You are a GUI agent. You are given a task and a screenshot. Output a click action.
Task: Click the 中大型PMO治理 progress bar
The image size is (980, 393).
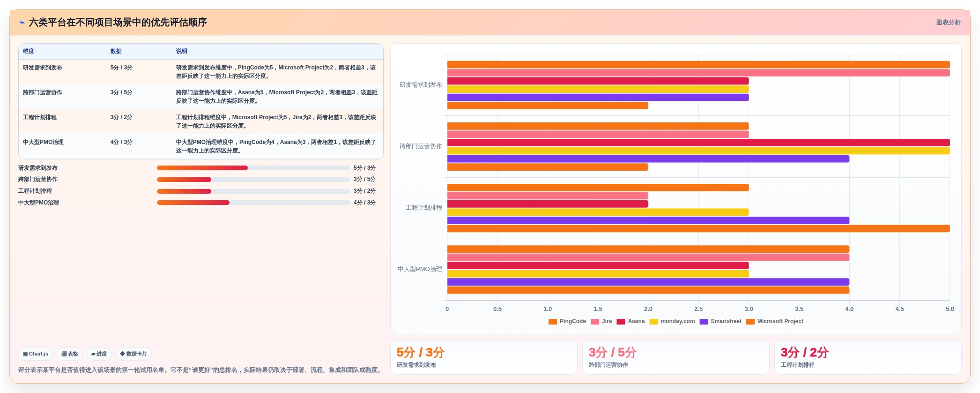coord(253,203)
